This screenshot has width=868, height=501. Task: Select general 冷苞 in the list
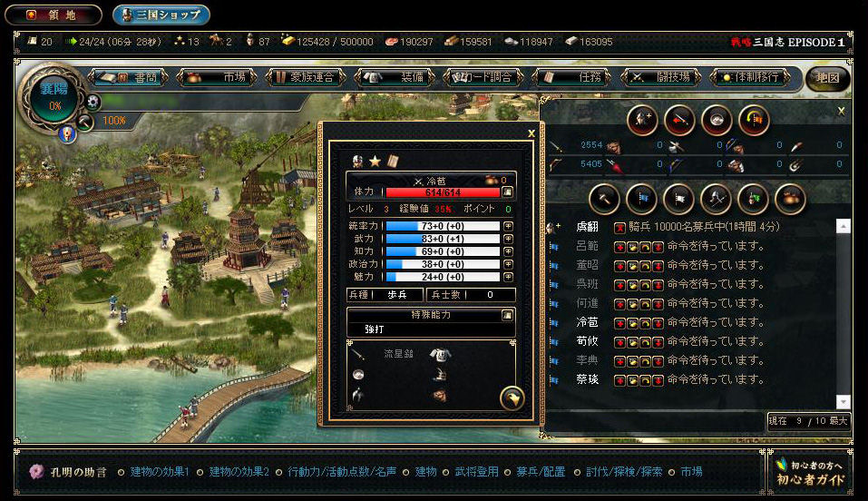click(588, 322)
